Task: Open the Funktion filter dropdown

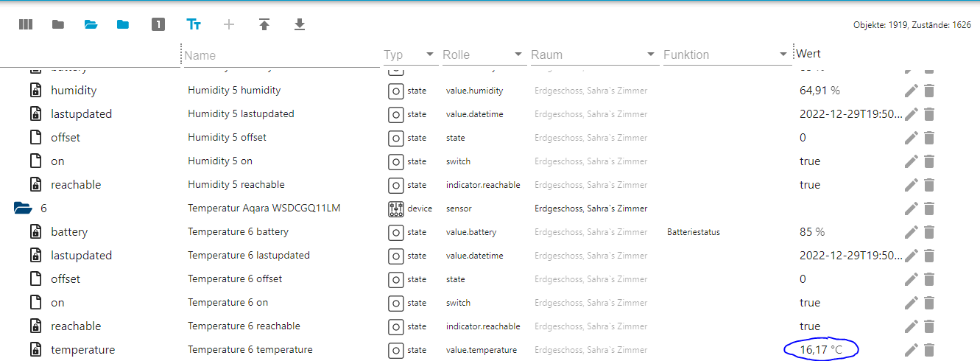Action: pos(783,55)
